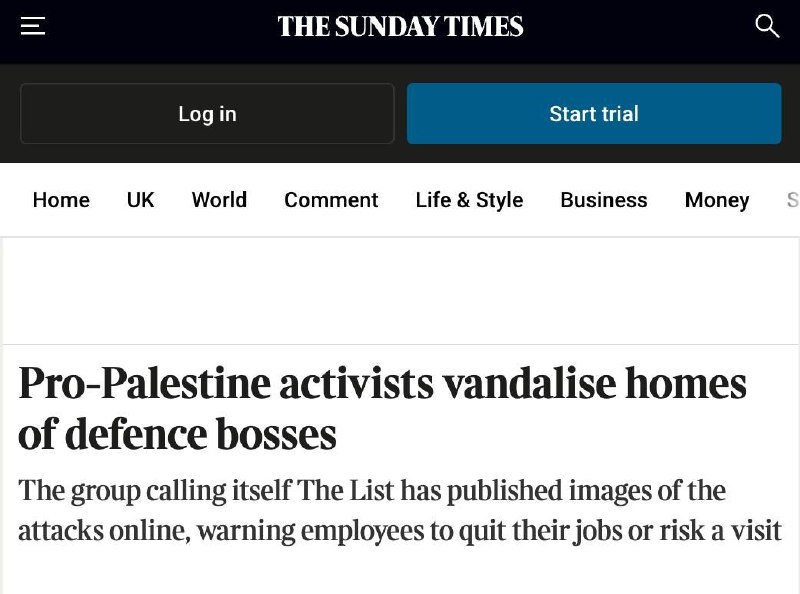The height and width of the screenshot is (594, 800).
Task: Click 'warning employees' in the subheading
Action: pos(310,531)
